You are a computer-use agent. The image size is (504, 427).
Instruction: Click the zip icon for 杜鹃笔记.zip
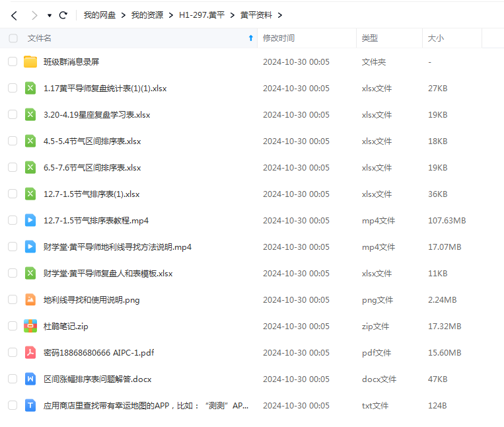click(30, 326)
